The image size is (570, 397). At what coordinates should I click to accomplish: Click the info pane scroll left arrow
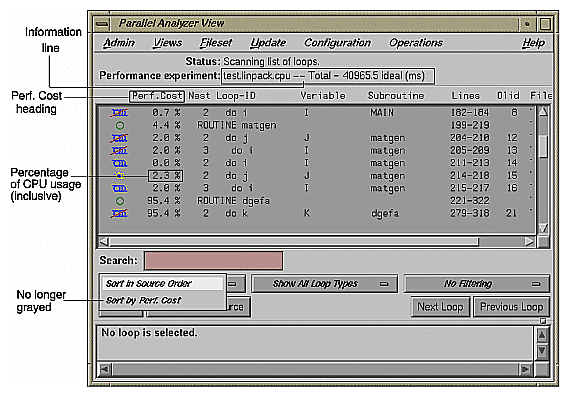[104, 370]
